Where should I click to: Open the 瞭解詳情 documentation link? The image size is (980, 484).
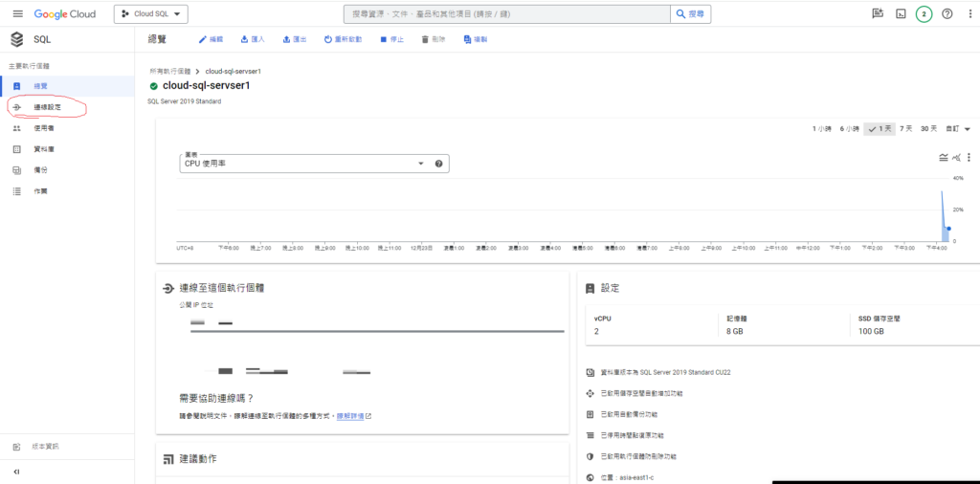pyautogui.click(x=352, y=416)
